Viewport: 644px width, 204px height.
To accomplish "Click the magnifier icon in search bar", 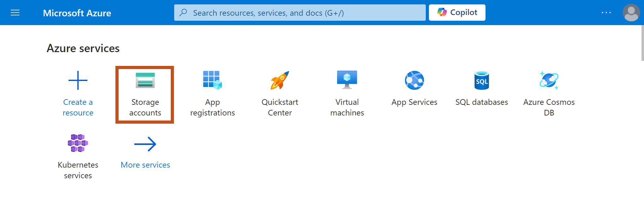I will click(x=183, y=13).
